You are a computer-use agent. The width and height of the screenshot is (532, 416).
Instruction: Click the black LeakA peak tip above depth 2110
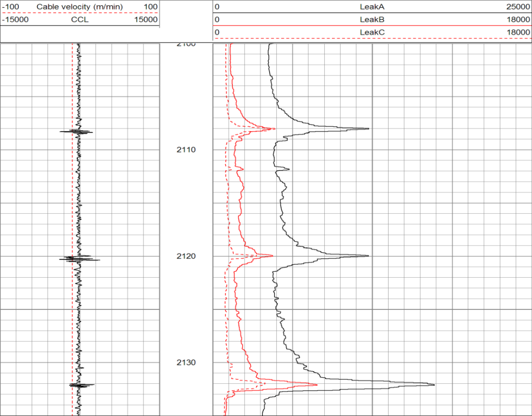[x=368, y=128]
